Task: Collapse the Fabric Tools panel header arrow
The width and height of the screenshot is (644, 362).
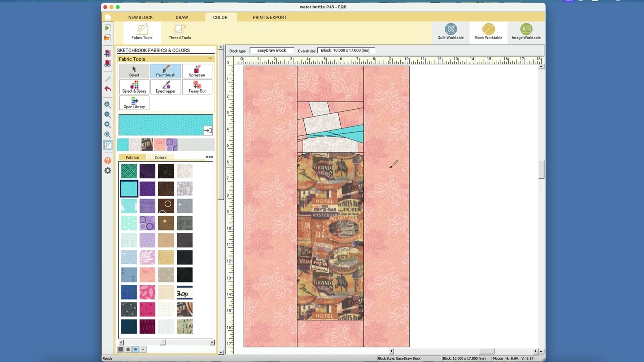Action: coord(210,59)
